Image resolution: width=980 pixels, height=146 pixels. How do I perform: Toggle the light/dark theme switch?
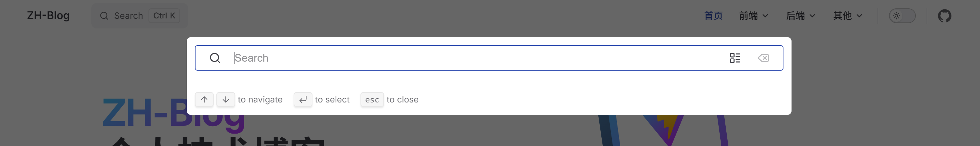click(902, 16)
